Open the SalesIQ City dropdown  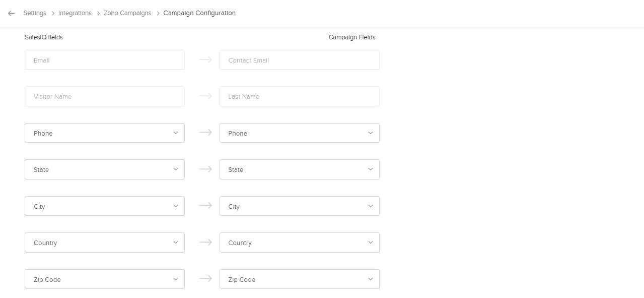pos(104,206)
